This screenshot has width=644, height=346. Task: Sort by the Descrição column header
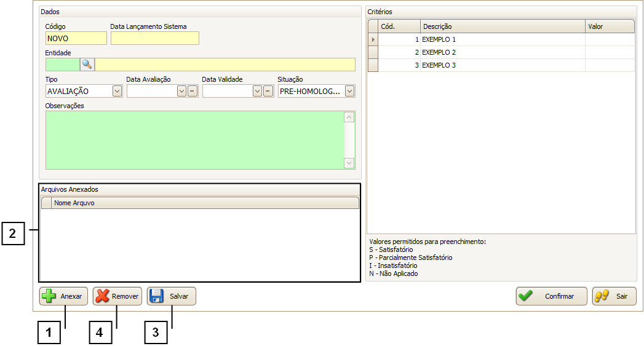[x=502, y=26]
